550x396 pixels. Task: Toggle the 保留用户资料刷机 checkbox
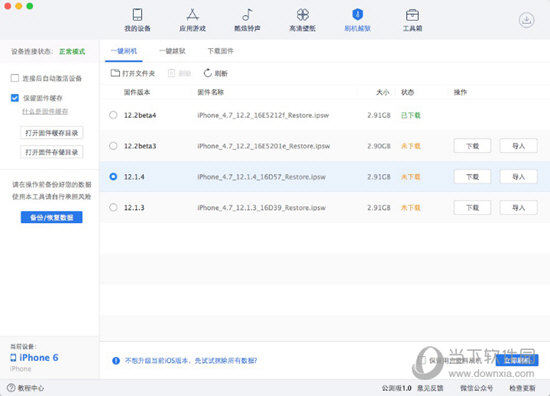point(423,360)
